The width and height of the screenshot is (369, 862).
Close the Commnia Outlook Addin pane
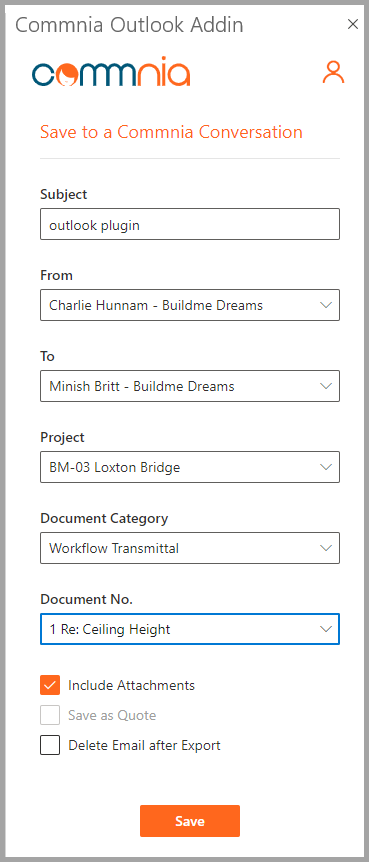(353, 24)
